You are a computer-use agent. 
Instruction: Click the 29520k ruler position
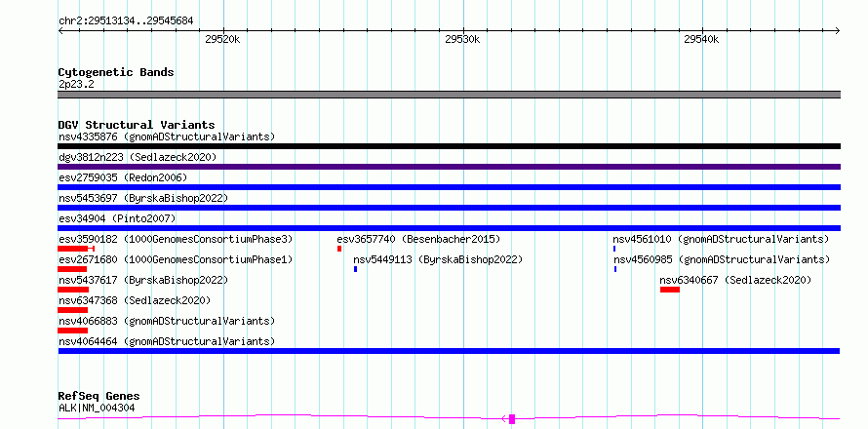pos(222,39)
